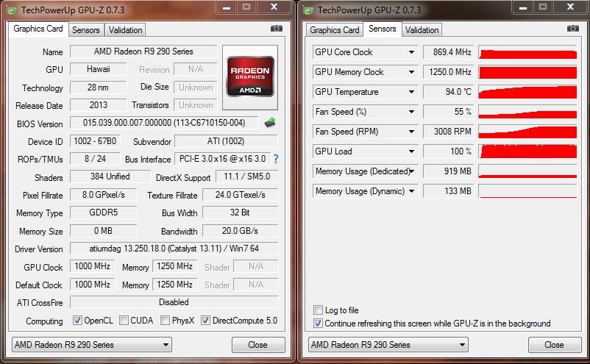Switch to the Validation tab in the left window
This screenshot has height=364, width=590.
coord(125,30)
